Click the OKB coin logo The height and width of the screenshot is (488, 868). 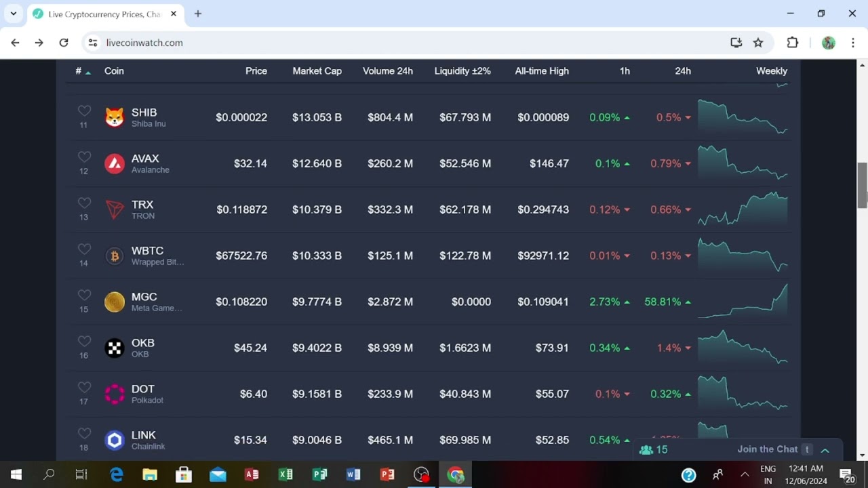tap(115, 348)
